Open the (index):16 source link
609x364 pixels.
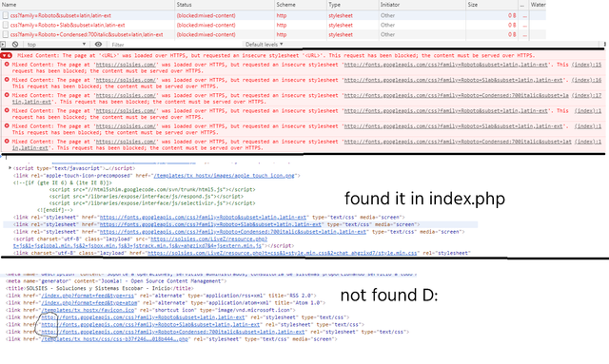[x=586, y=80]
